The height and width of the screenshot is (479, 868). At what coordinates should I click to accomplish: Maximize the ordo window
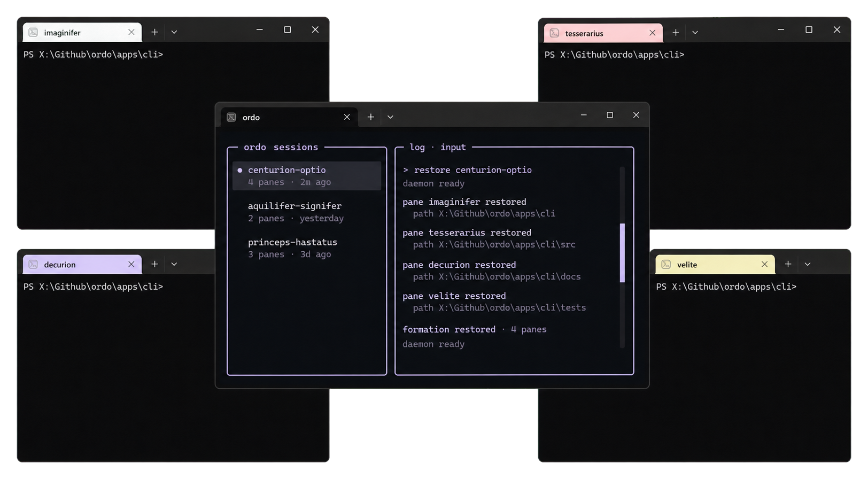610,115
